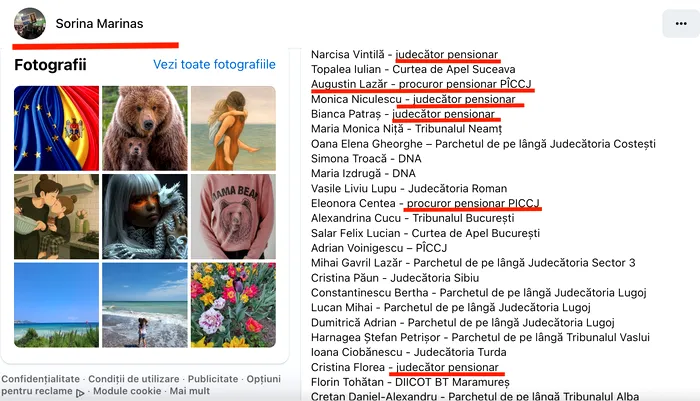The height and width of the screenshot is (401, 700).
Task: Open the three-dots options menu
Action: tap(681, 24)
